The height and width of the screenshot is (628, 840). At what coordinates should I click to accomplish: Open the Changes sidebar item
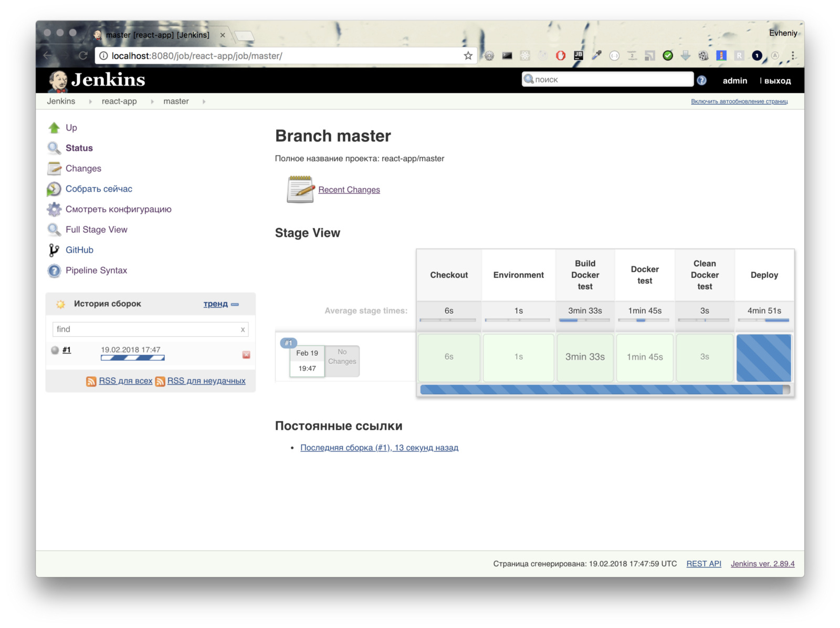[x=83, y=168]
